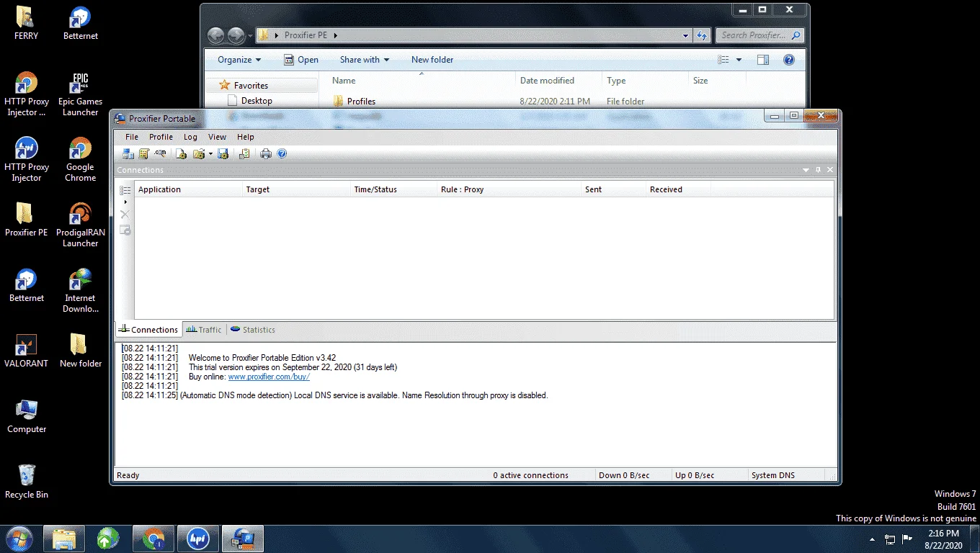Viewport: 980px width, 553px height.
Task: Open the Connections pane dropdown arrow
Action: click(x=806, y=170)
